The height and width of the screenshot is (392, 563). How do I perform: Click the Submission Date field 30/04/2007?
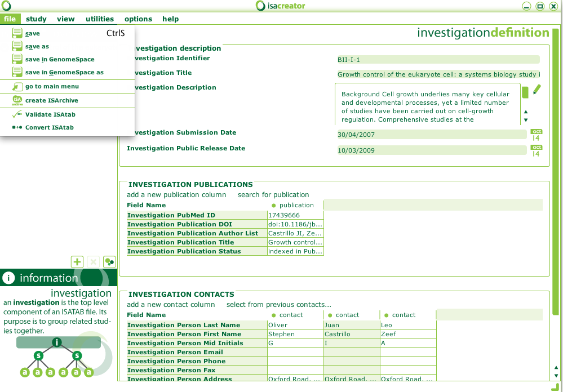(432, 135)
